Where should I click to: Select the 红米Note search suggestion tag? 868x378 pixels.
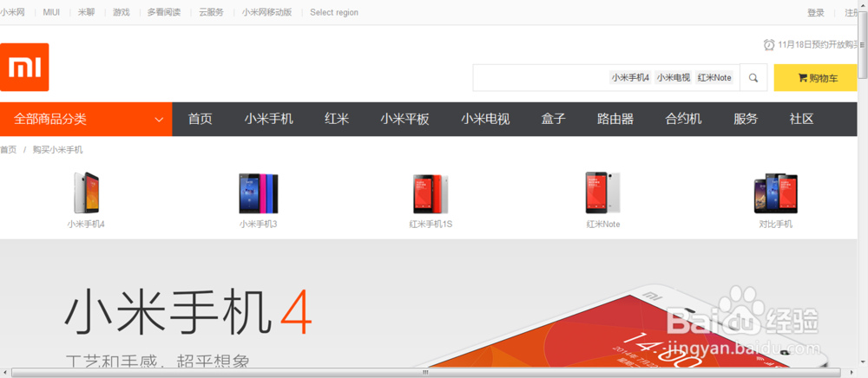[x=714, y=78]
